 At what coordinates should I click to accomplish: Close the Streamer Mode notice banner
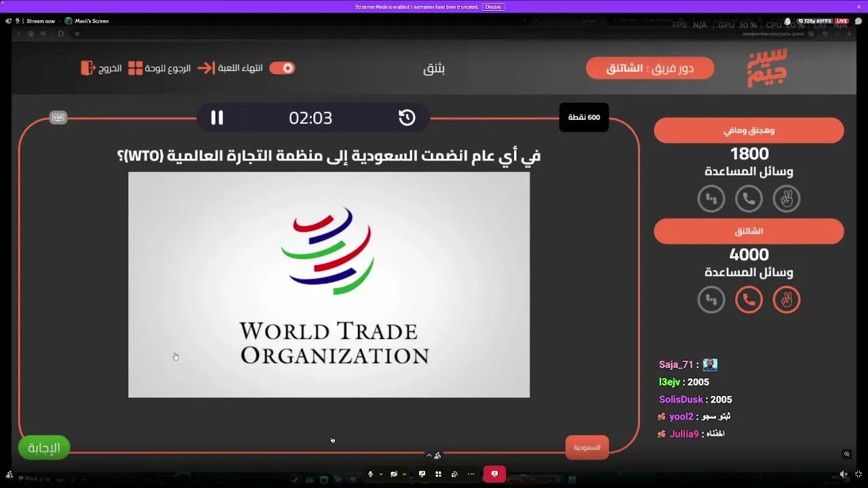[859, 7]
